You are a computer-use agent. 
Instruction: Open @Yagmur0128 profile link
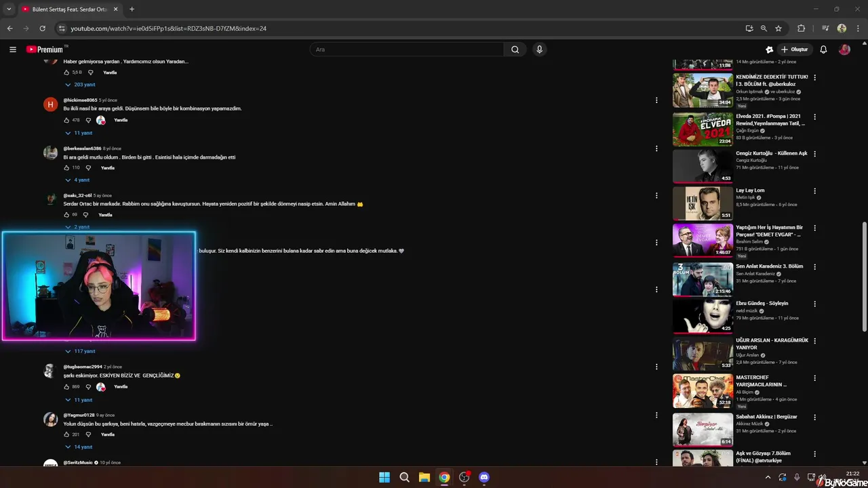click(79, 415)
